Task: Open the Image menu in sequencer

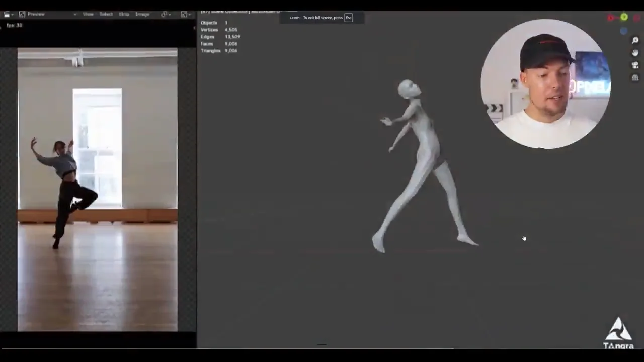Action: (142, 14)
